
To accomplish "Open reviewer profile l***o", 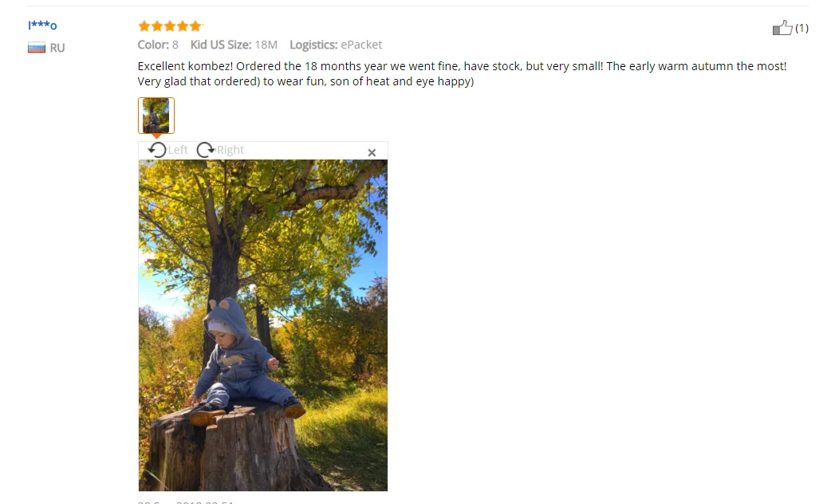I will (42, 26).
